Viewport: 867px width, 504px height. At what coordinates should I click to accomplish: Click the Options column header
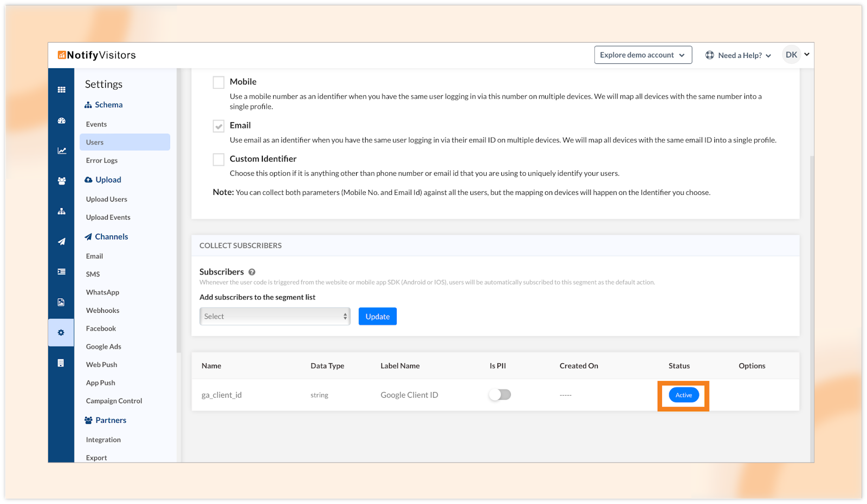[752, 366]
